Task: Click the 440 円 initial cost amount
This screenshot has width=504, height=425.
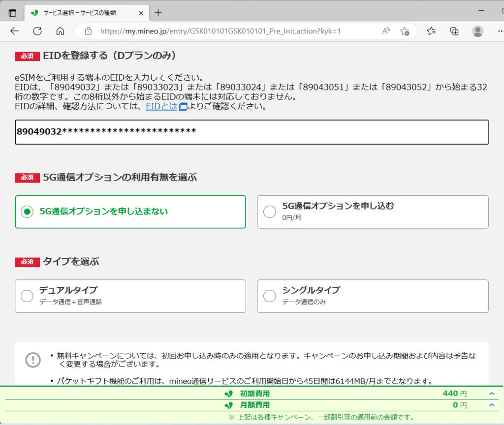Action: click(x=454, y=394)
